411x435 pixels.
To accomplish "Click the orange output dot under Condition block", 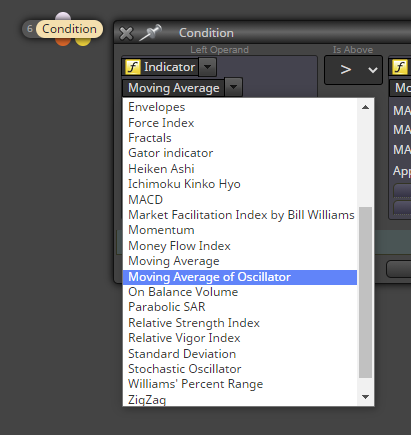I will tap(63, 41).
